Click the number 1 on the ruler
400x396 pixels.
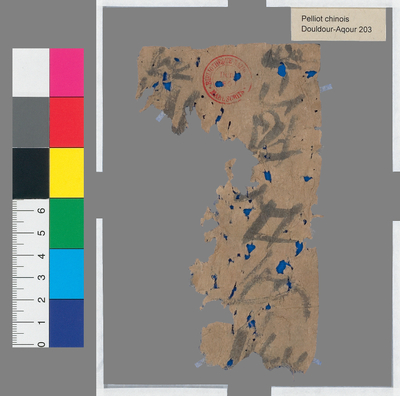(x=42, y=322)
